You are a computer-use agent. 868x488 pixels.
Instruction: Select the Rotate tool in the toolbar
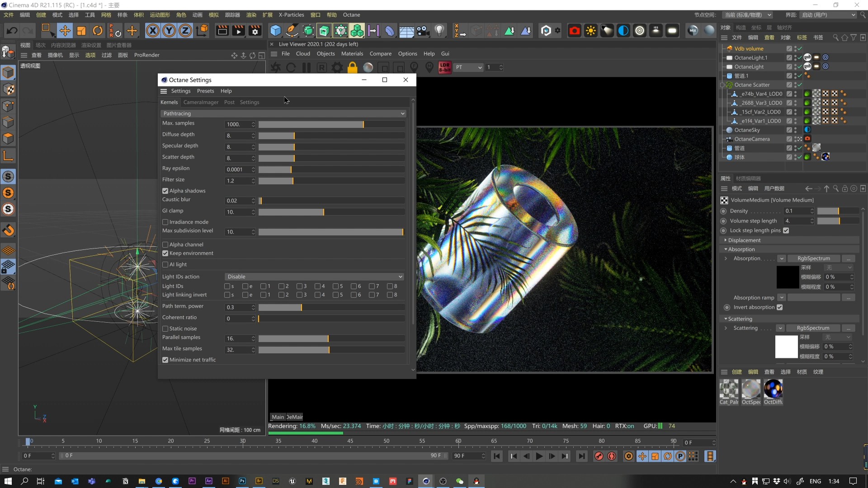click(x=98, y=31)
